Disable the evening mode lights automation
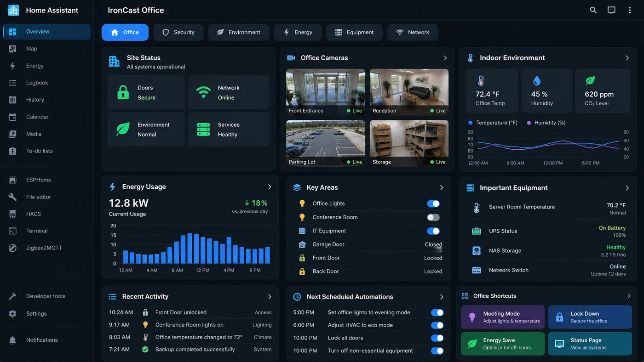The height and width of the screenshot is (362, 644). click(x=437, y=312)
